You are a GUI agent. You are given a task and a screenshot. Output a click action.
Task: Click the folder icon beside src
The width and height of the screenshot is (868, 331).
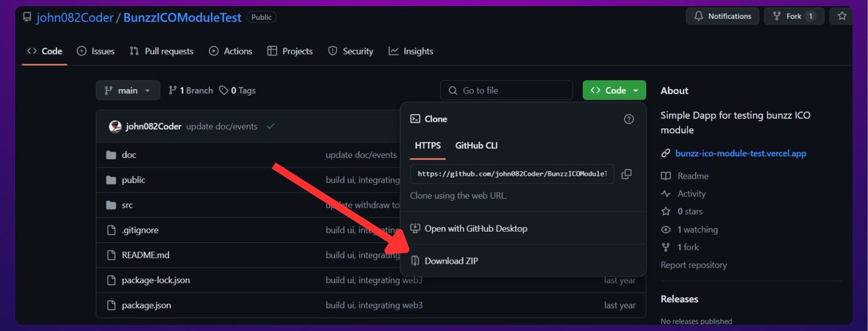click(111, 205)
